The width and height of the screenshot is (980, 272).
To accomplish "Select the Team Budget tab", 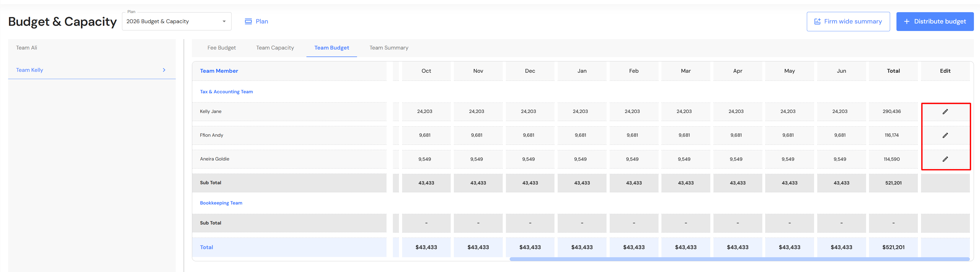I will (331, 48).
